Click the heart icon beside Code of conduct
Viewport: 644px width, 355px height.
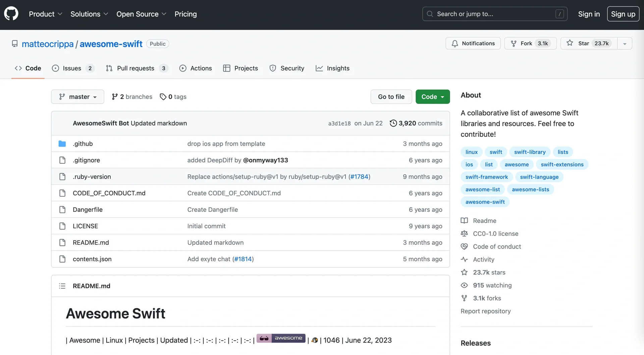coord(464,246)
